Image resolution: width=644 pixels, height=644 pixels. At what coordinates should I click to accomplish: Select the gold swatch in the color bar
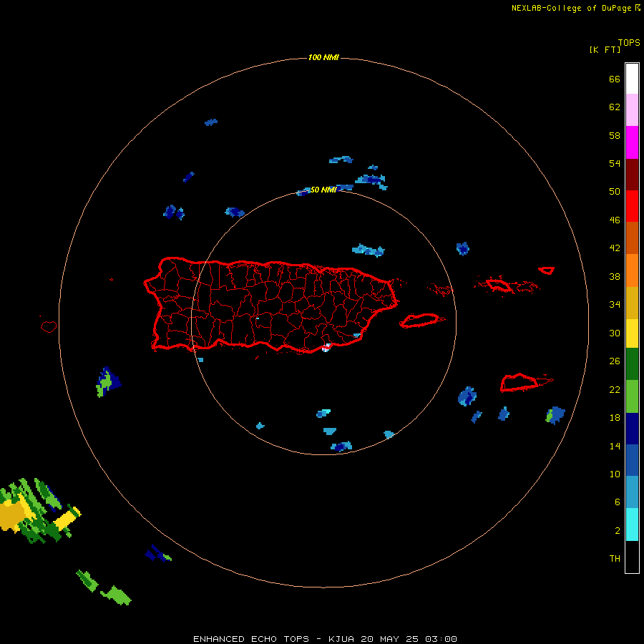point(632,303)
